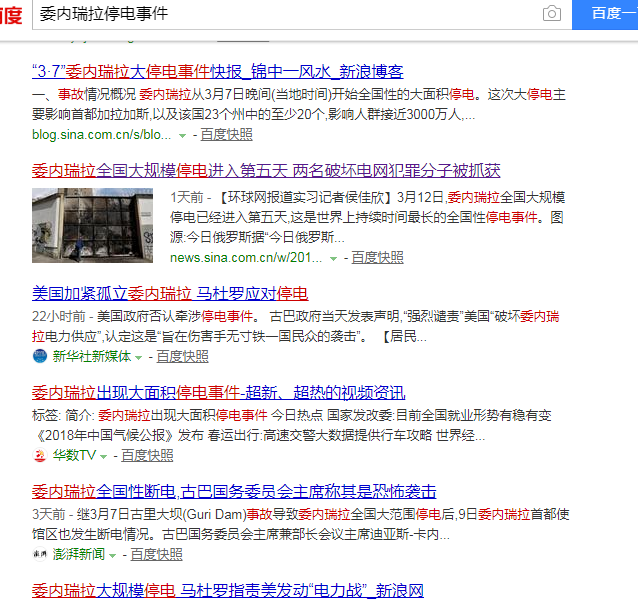This screenshot has height=601, width=638.
Task: Expand dropdown arrow beside blog.sina.com.cn URL
Action: point(183,135)
